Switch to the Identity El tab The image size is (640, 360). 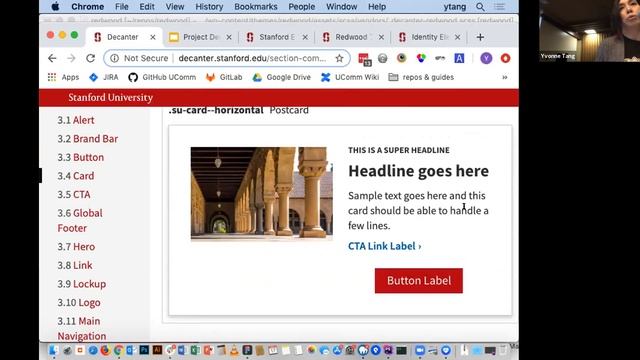(429, 37)
